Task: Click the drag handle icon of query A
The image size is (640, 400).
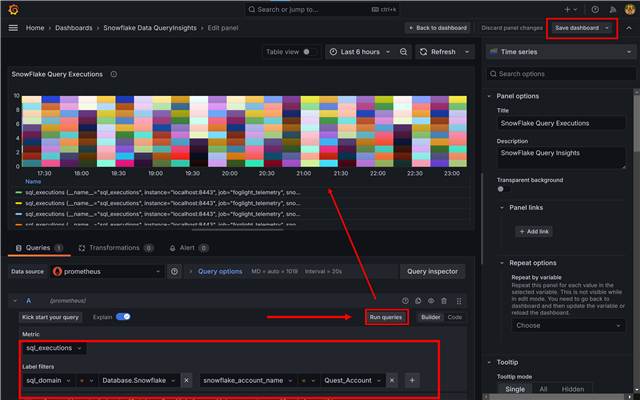Action: [459, 301]
